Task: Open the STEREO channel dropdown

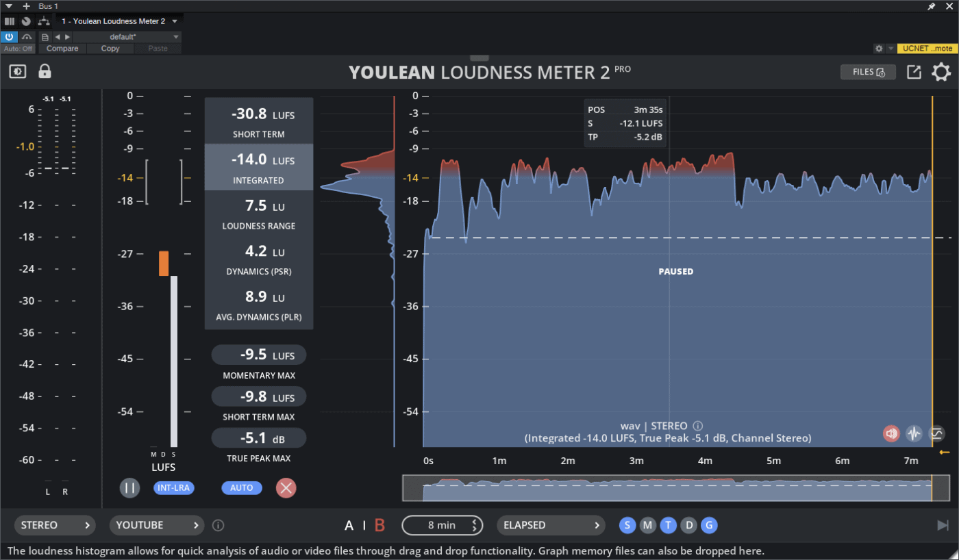Action: point(55,526)
